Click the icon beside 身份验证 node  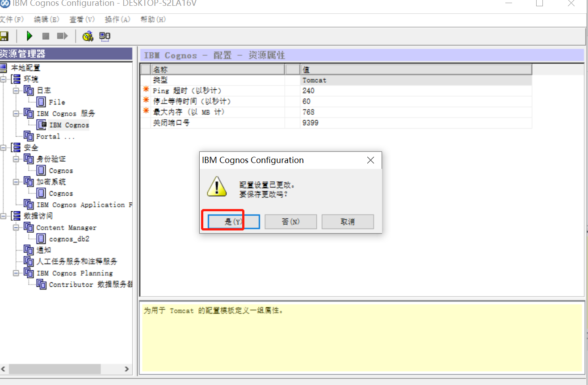[29, 159]
